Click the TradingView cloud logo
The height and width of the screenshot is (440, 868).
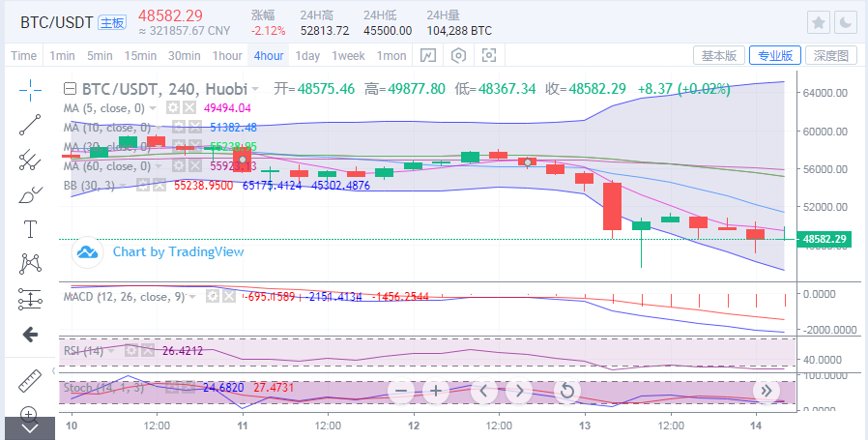tap(87, 252)
